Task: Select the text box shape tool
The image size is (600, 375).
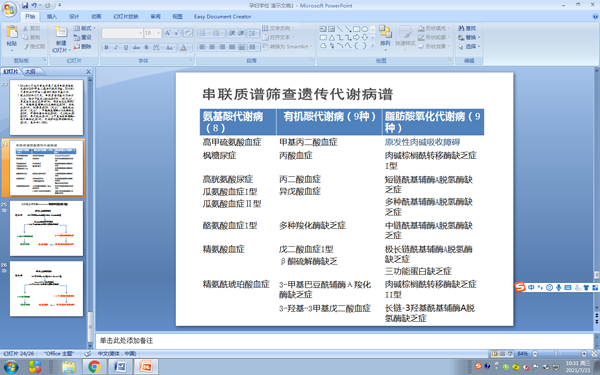Action: 323,29
